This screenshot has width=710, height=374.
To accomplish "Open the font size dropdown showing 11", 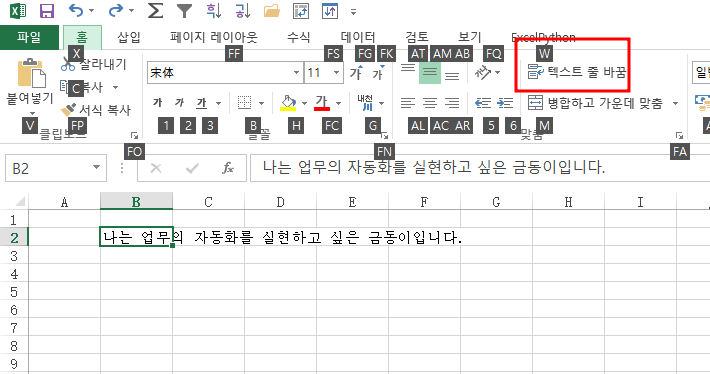I will tap(336, 72).
